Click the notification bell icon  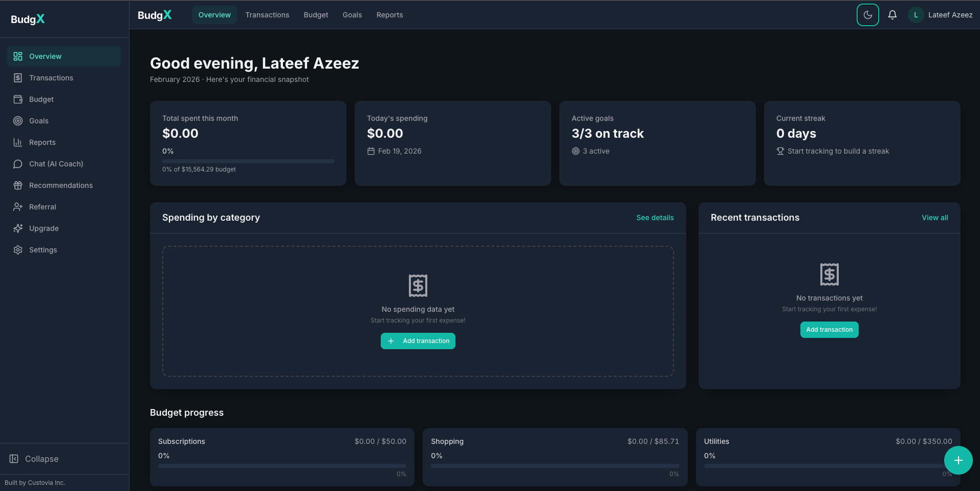892,15
